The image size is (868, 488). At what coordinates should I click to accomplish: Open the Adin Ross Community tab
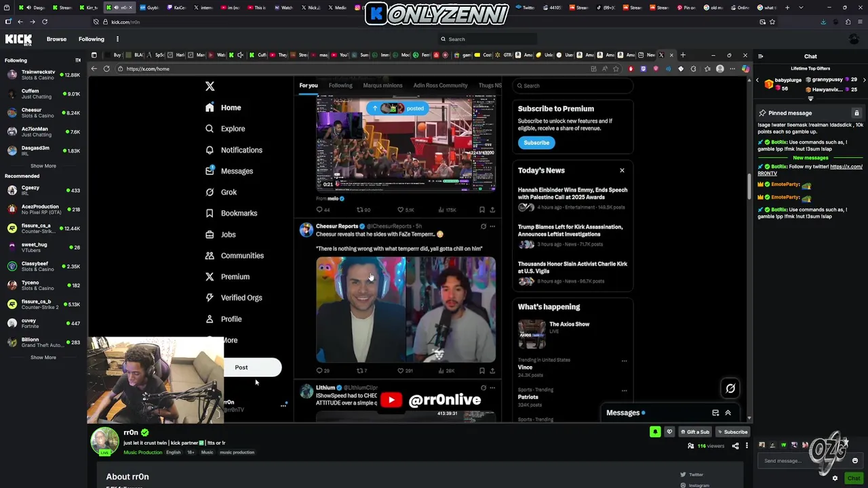pos(440,85)
